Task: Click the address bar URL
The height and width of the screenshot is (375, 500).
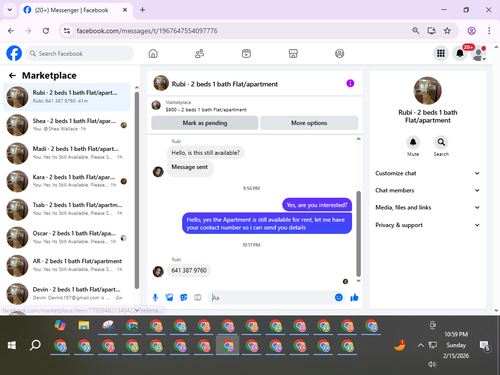Action: click(x=147, y=31)
